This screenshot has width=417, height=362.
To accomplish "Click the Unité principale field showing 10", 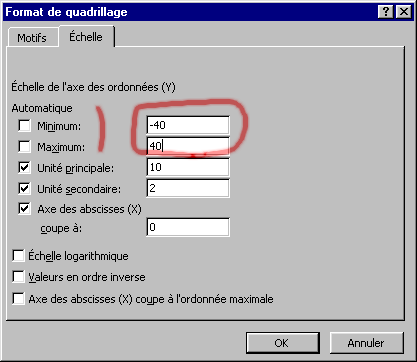I will tap(188, 167).
